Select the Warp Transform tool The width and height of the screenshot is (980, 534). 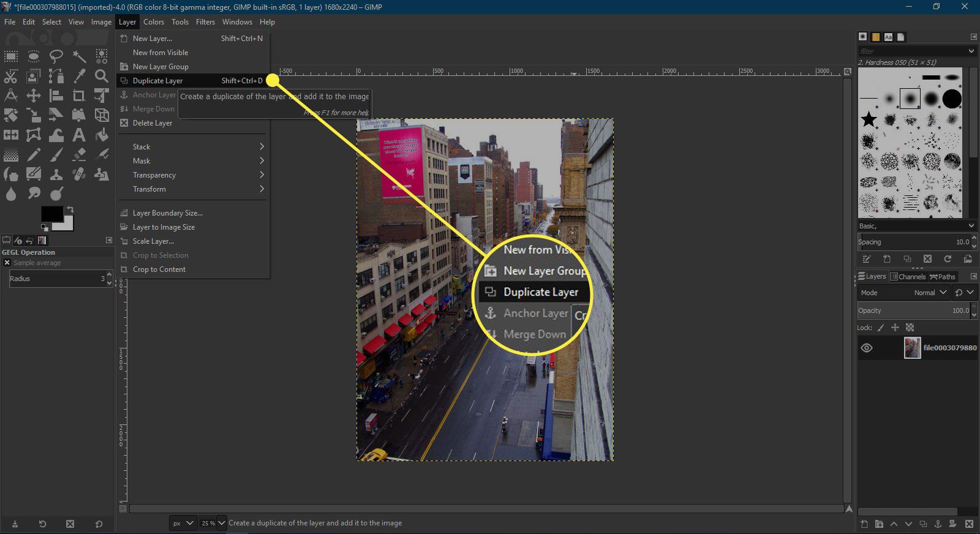coord(56,135)
